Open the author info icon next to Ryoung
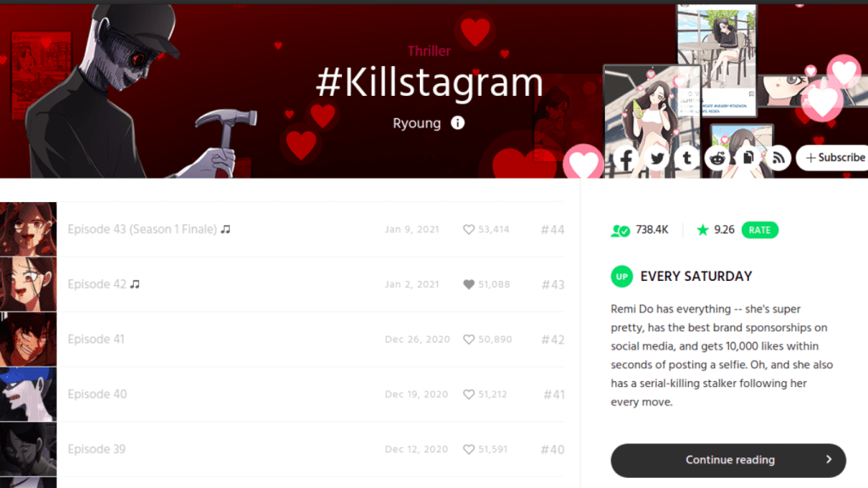 457,123
